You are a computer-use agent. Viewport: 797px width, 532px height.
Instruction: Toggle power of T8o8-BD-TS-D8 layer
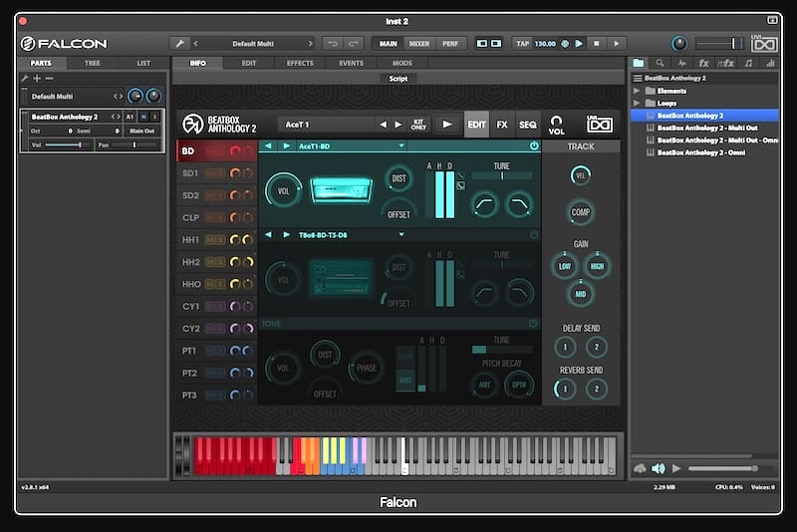tap(534, 235)
